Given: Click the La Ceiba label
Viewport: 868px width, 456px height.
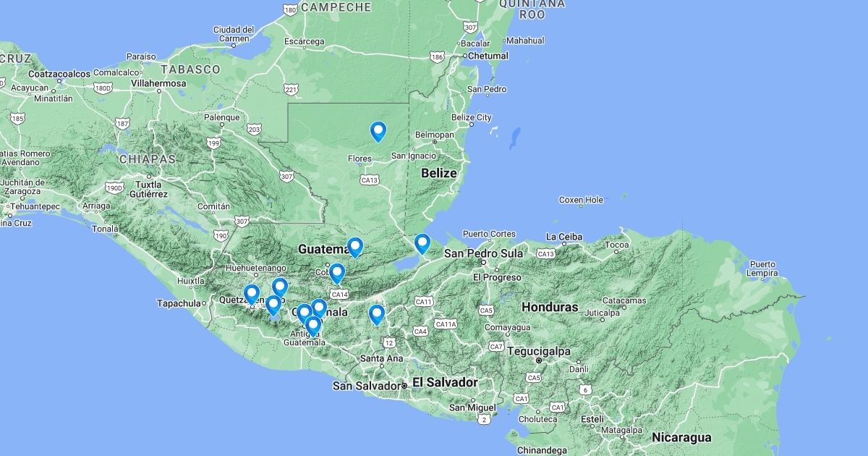Looking at the screenshot, I should [x=565, y=237].
